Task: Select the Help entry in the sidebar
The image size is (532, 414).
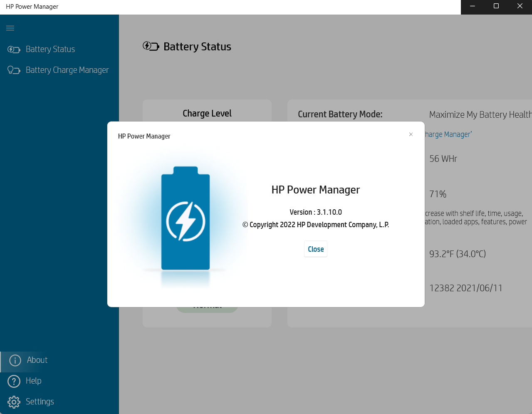Action: coord(34,381)
